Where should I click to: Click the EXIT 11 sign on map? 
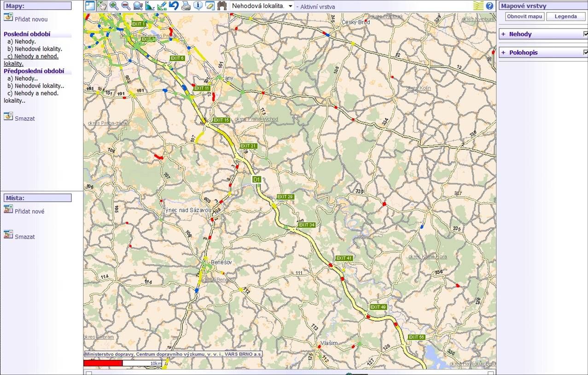[x=202, y=88]
